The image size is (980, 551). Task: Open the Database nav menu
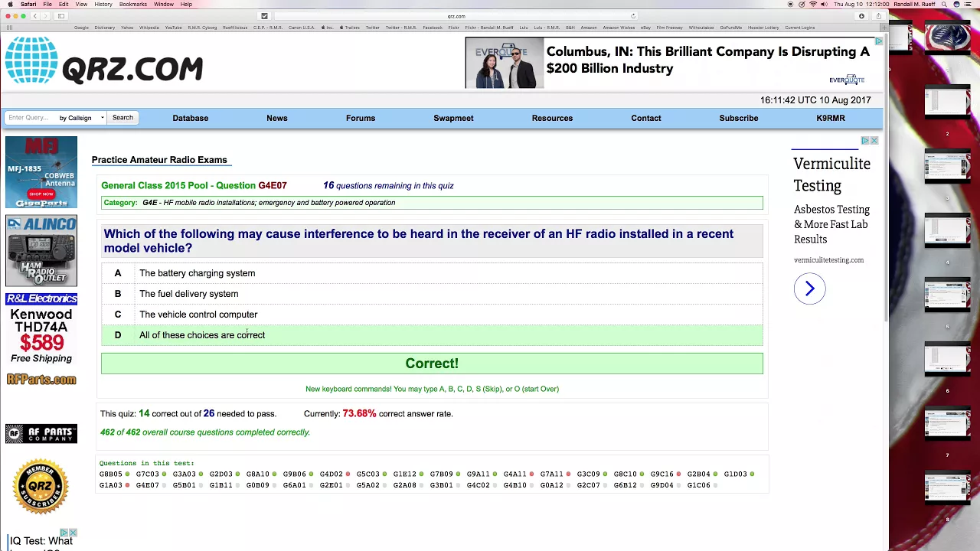click(x=190, y=118)
